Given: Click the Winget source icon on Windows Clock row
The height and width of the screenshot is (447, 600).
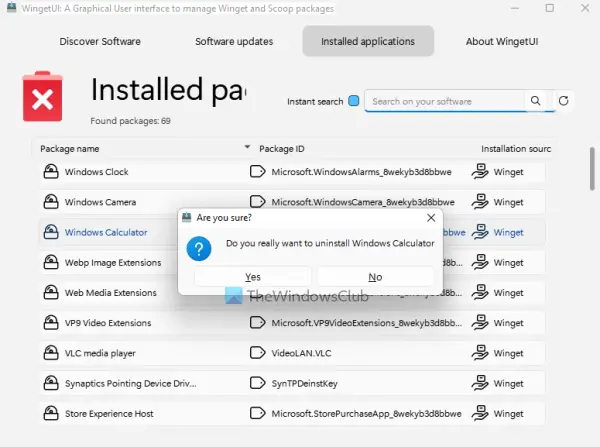Looking at the screenshot, I should click(x=480, y=171).
